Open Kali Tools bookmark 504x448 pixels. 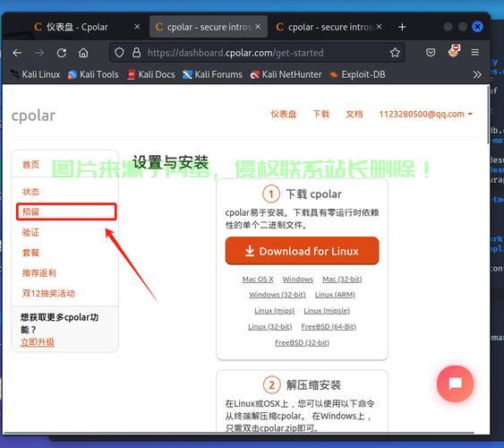93,74
